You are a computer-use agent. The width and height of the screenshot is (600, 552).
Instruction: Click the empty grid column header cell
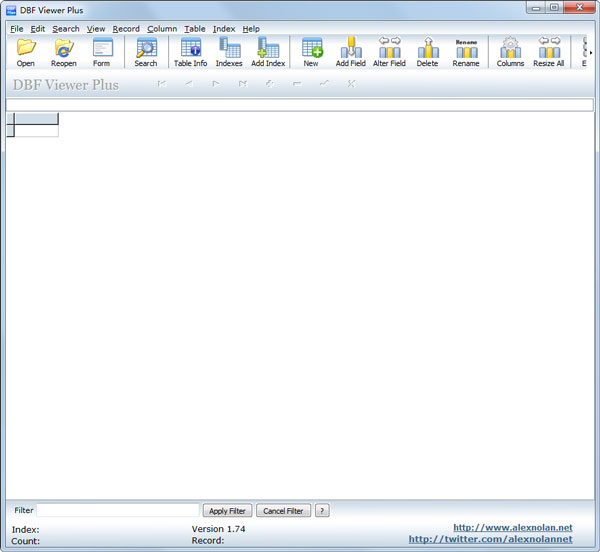coord(36,119)
